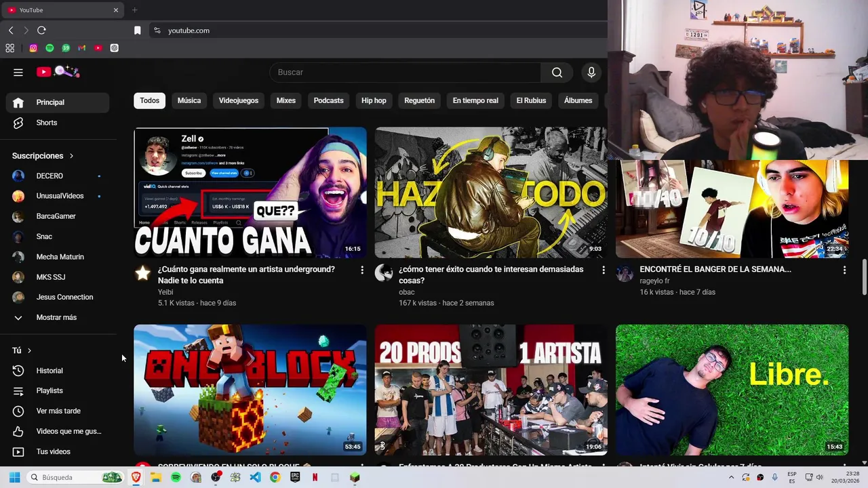Open the Gmail bookmark

[82, 48]
